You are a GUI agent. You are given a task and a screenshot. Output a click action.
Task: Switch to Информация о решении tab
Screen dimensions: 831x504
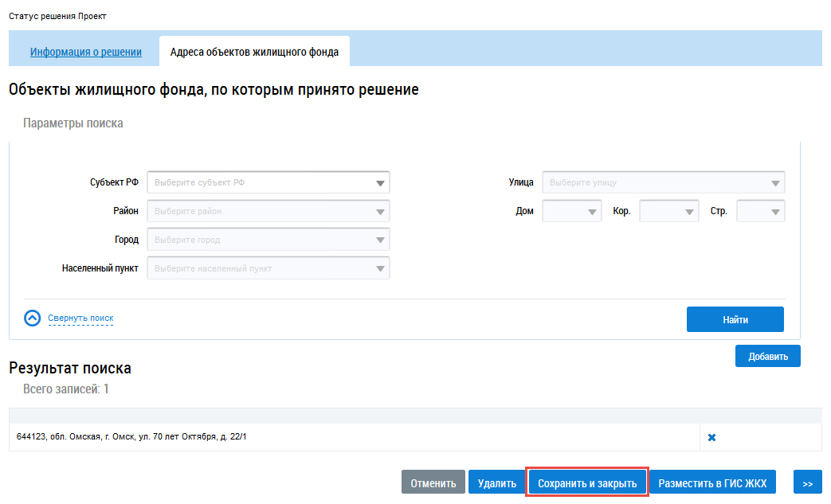tap(86, 53)
